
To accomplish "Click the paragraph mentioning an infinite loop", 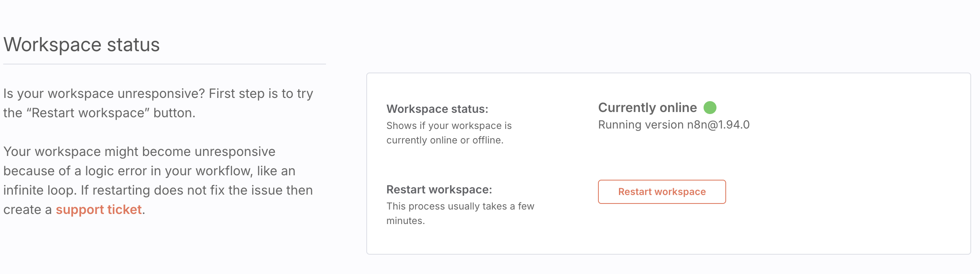I will [158, 181].
